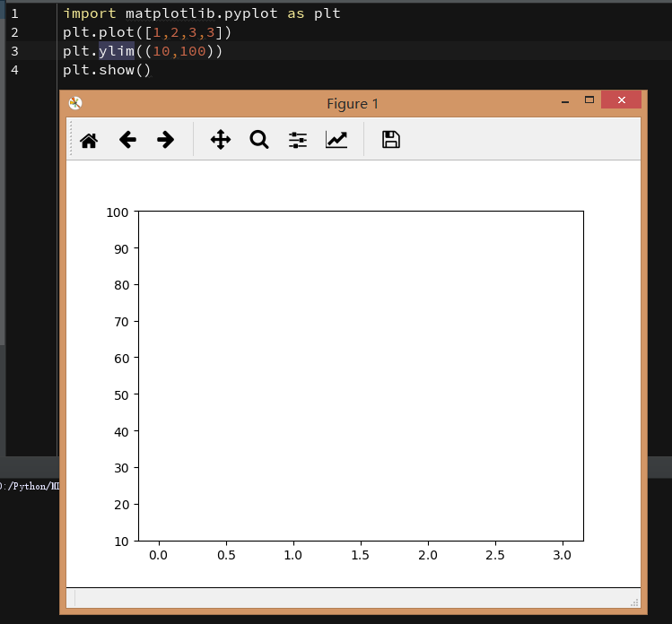Click the x-axis tick label 2.0

pos(428,555)
